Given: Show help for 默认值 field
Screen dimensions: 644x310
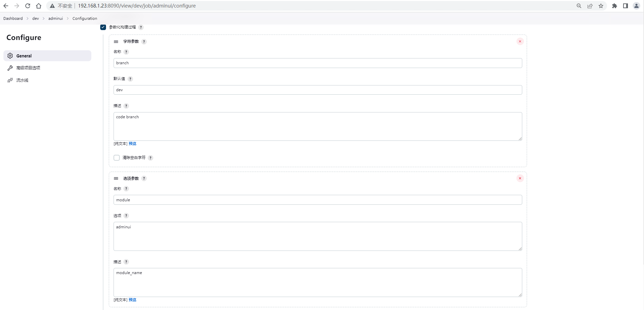Looking at the screenshot, I should (x=130, y=79).
